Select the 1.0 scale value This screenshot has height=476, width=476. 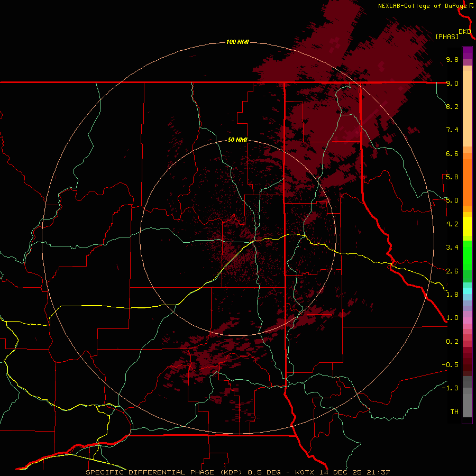click(x=452, y=318)
